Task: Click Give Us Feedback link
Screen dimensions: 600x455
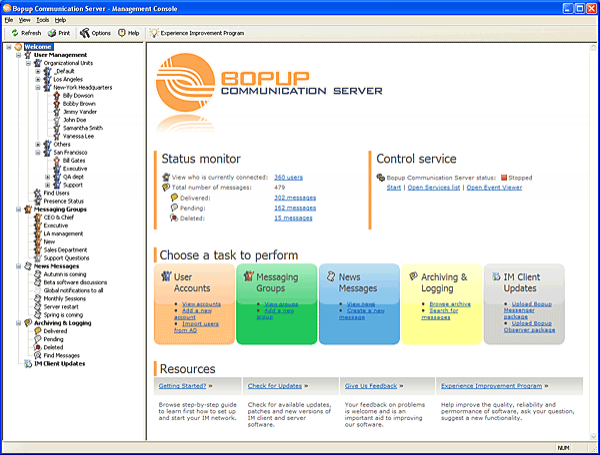Action: click(x=371, y=386)
